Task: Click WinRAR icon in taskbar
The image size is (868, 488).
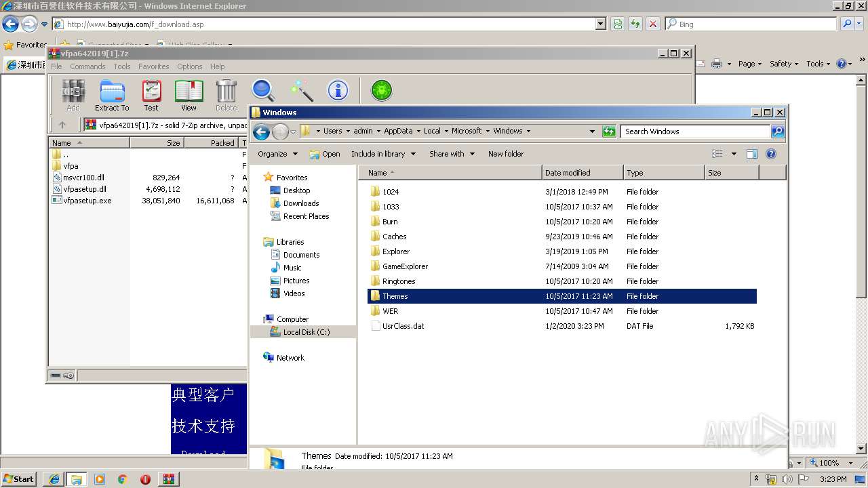Action: click(x=168, y=479)
